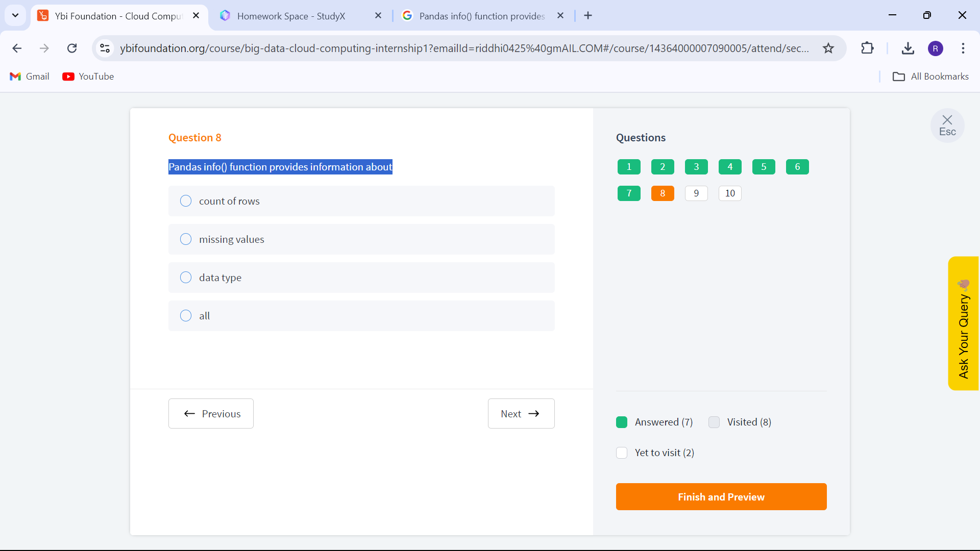Click the Question 8 heading
Viewport: 980px width, 551px height.
click(x=194, y=138)
